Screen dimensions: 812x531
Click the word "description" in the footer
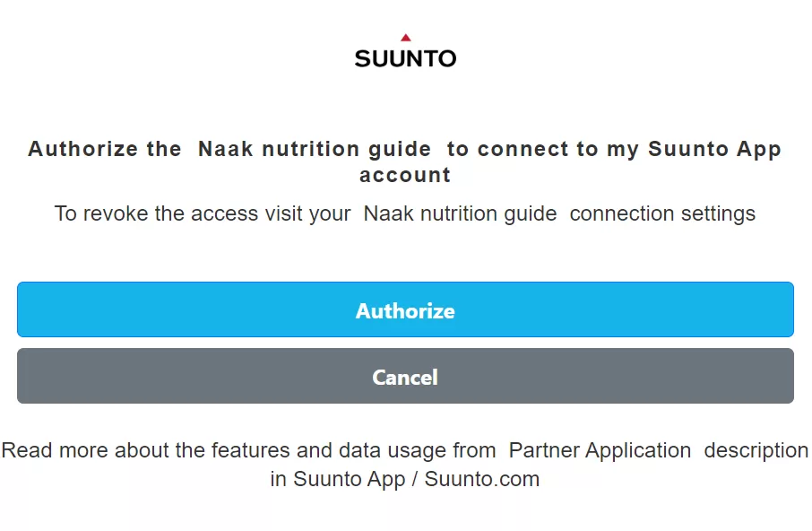756,450
